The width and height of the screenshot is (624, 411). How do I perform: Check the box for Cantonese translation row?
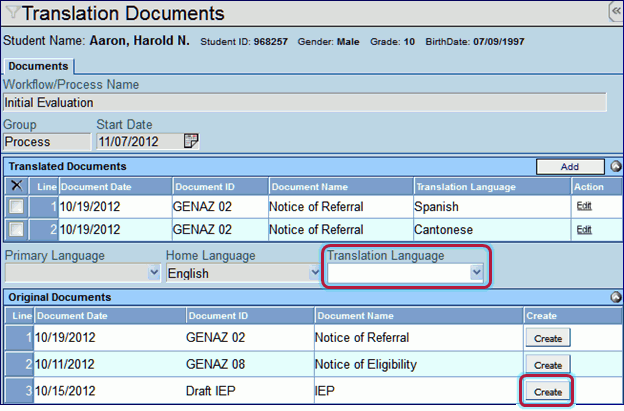pos(16,229)
